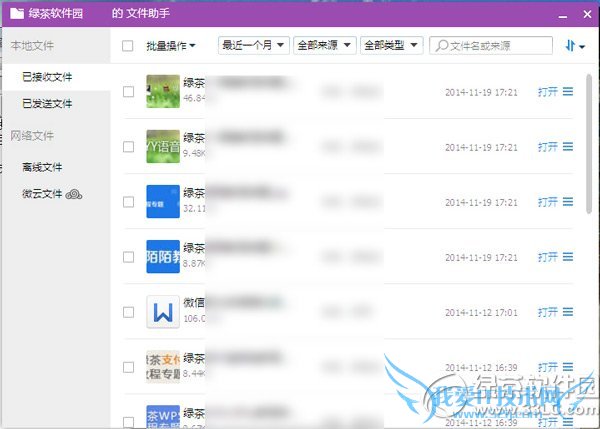Check the 32.11 file row checkbox
The height and width of the screenshot is (429, 600).
point(129,202)
